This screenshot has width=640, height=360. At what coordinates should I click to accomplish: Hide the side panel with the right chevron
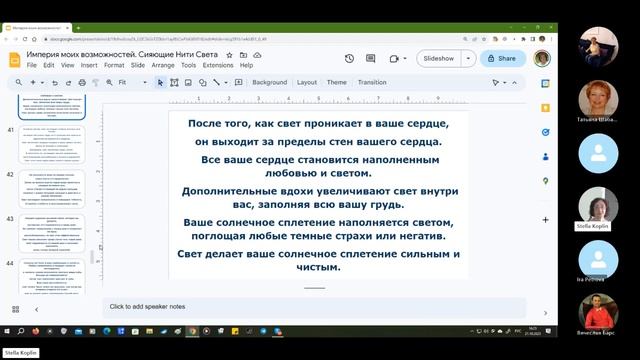pos(545,313)
